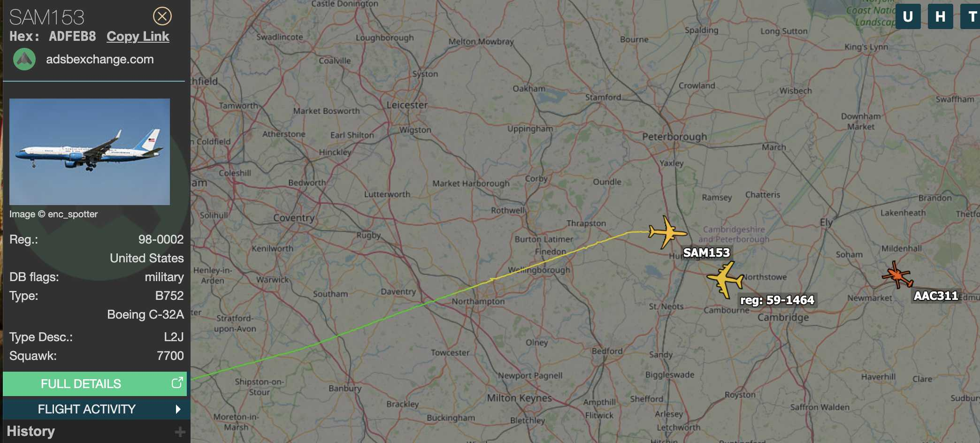The width and height of the screenshot is (980, 443).
Task: Click the adsbexchange.com text link
Action: 100,59
